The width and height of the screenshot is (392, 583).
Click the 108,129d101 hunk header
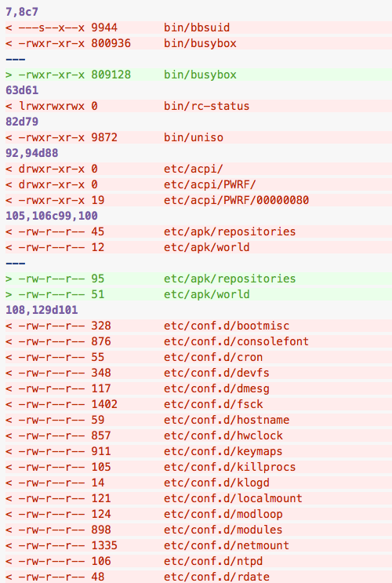click(x=42, y=310)
